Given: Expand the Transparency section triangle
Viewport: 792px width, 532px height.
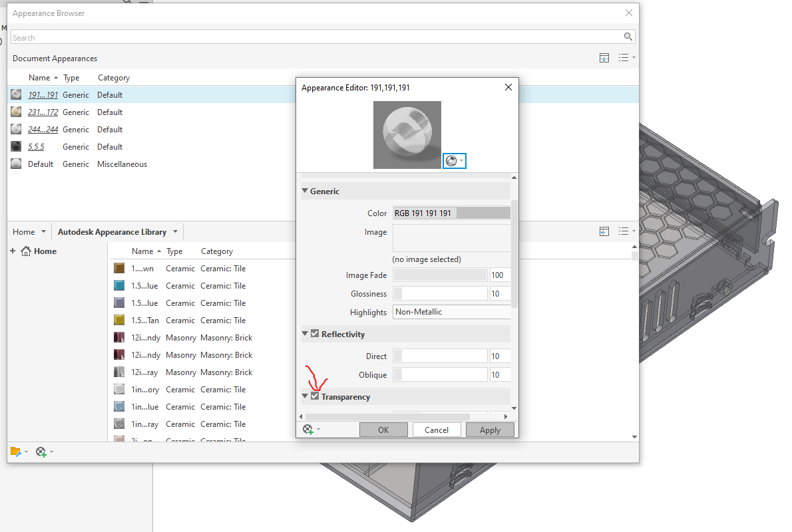Looking at the screenshot, I should 304,396.
